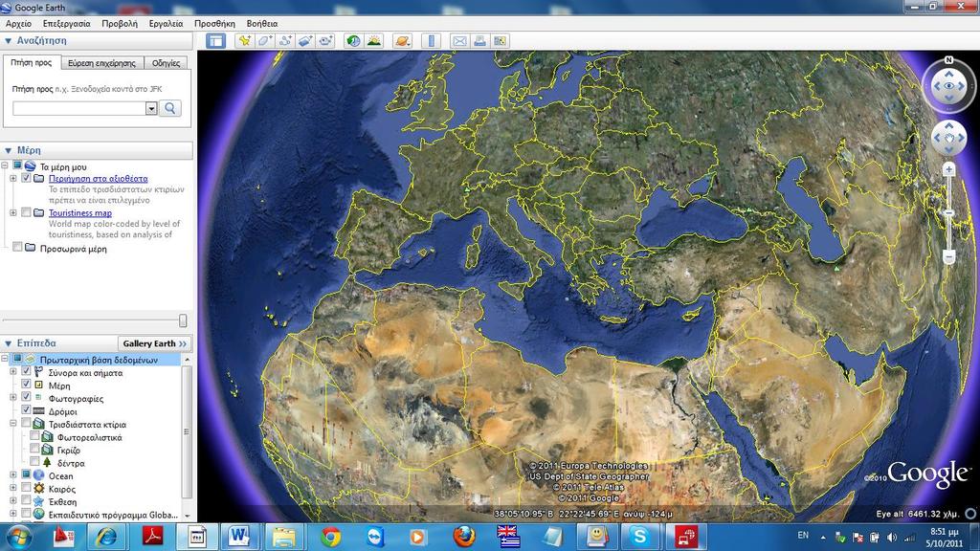This screenshot has width=980, height=551.
Task: Click the move joystick hand control
Action: (x=948, y=138)
